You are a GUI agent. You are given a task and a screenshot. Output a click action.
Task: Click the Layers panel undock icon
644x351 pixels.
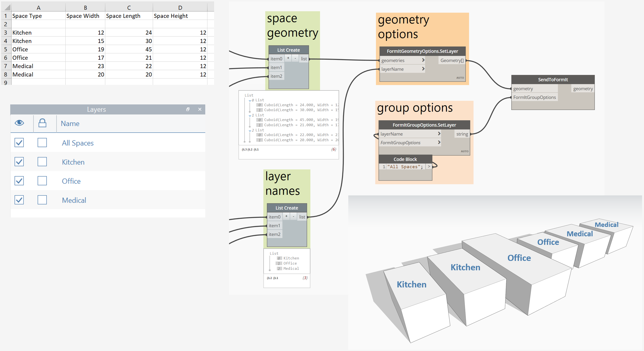pyautogui.click(x=188, y=109)
